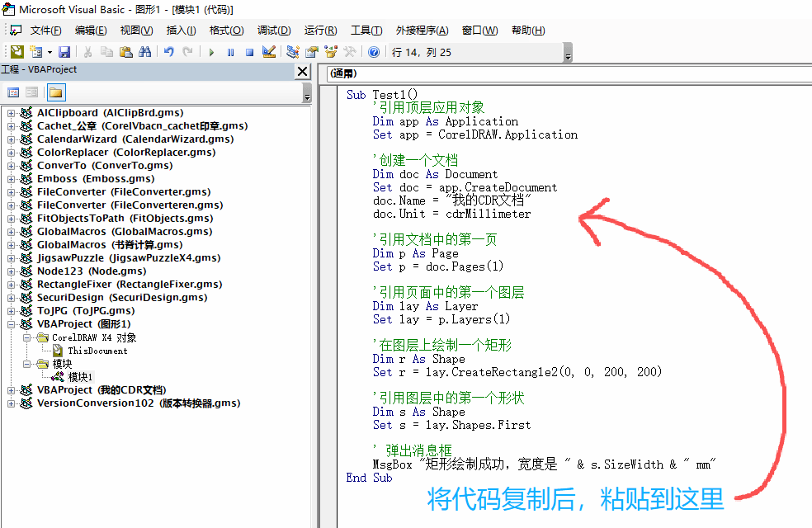Close the 工程 - VBAProject panel
The height and width of the screenshot is (528, 812).
[x=303, y=72]
